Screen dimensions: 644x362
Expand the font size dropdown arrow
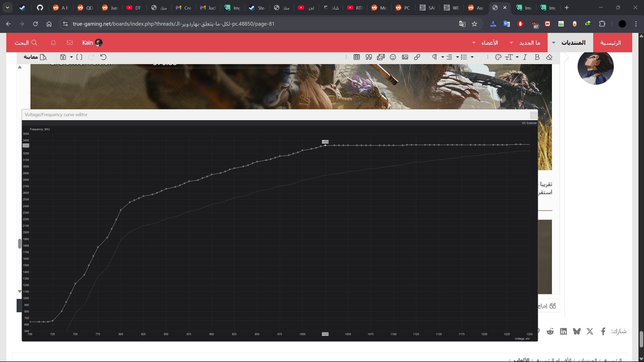517,57
